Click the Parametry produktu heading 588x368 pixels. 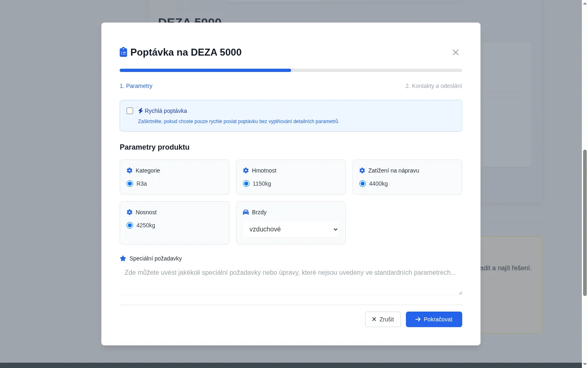[x=154, y=147]
